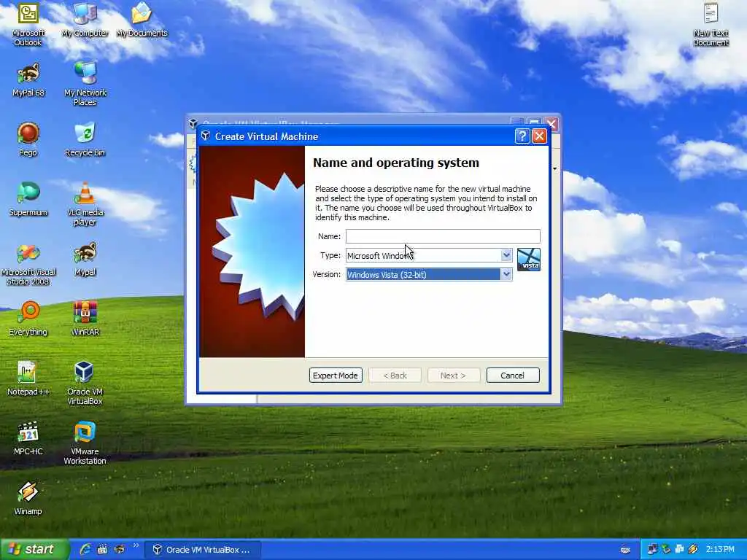Click the disabled Next button
The image size is (747, 560).
click(x=453, y=376)
